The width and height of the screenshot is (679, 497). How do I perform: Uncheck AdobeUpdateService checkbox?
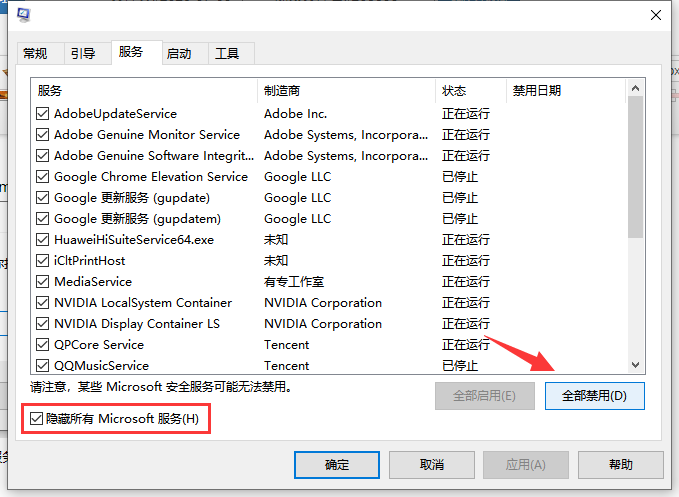click(42, 114)
